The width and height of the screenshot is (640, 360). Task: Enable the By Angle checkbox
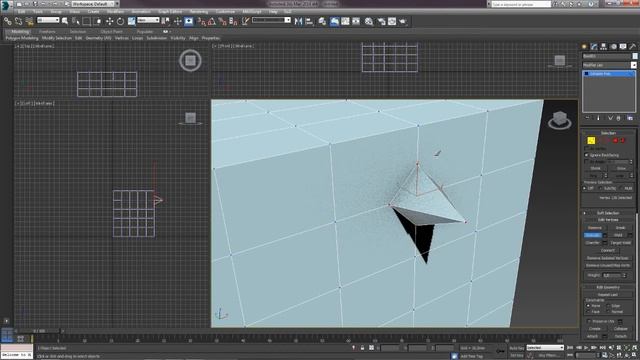[587, 162]
